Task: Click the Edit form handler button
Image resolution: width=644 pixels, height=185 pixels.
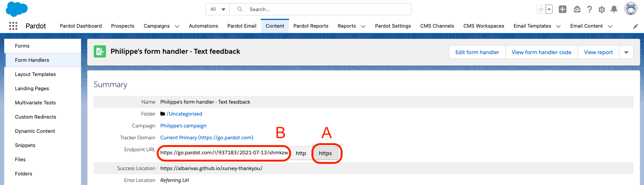Action: pos(477,52)
